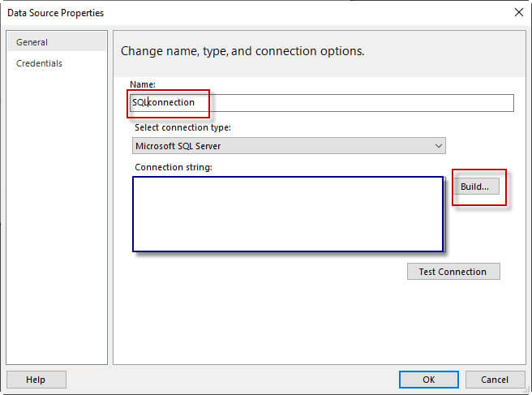532x395 pixels.
Task: Click the Test Connection button
Action: point(453,272)
